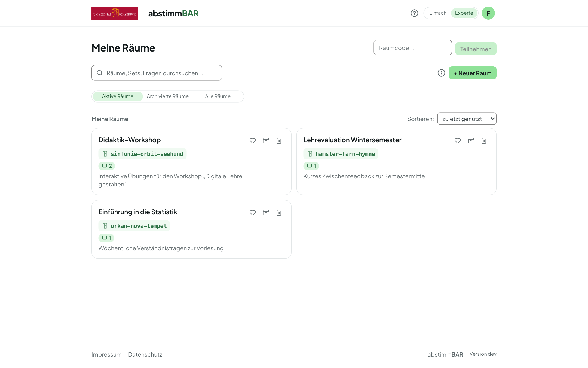Click door icon beside sinfonie-orbit-seehund
The height and width of the screenshot is (368, 588).
pyautogui.click(x=105, y=154)
